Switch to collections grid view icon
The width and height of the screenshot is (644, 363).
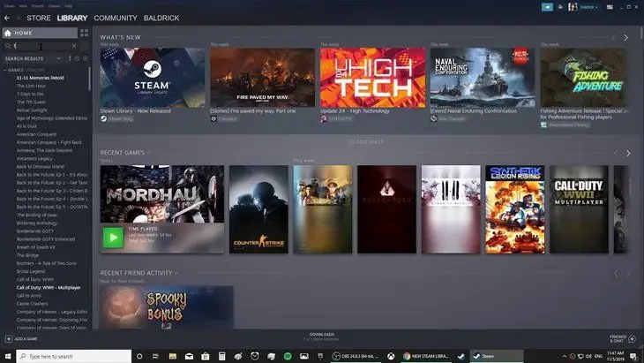[x=84, y=33]
